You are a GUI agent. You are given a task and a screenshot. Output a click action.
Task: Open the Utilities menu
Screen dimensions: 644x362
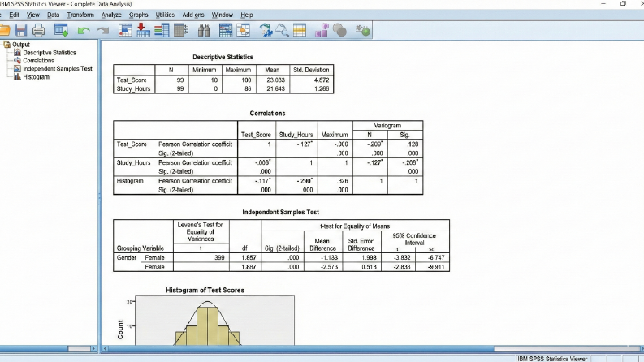pos(165,15)
